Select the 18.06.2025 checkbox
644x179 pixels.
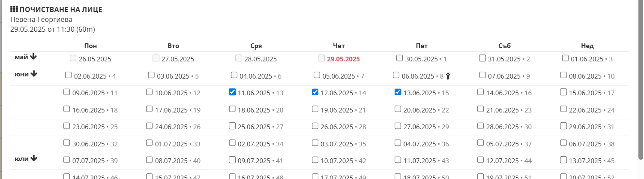(232, 109)
